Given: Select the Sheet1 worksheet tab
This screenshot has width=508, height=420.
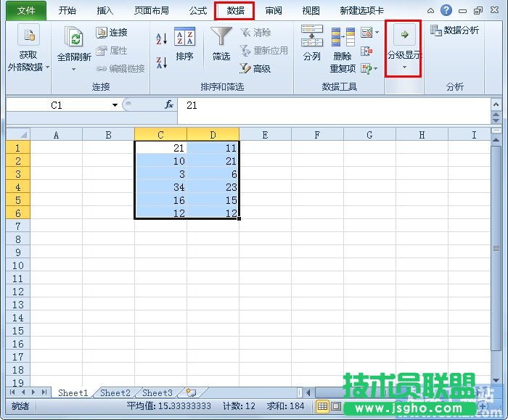Looking at the screenshot, I should (x=73, y=393).
